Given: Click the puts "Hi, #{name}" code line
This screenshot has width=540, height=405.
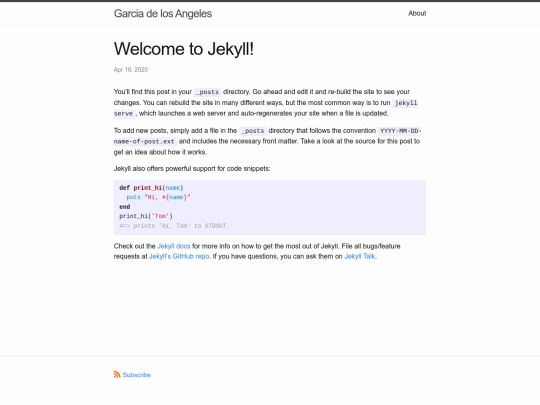Looking at the screenshot, I should click(158, 197).
